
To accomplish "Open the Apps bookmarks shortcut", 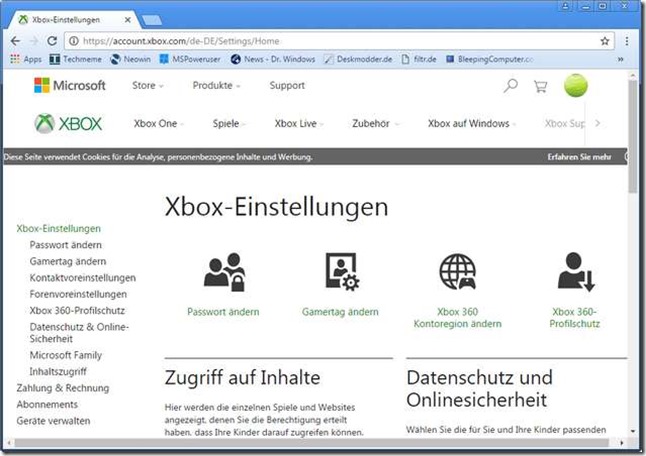I will coord(26,59).
